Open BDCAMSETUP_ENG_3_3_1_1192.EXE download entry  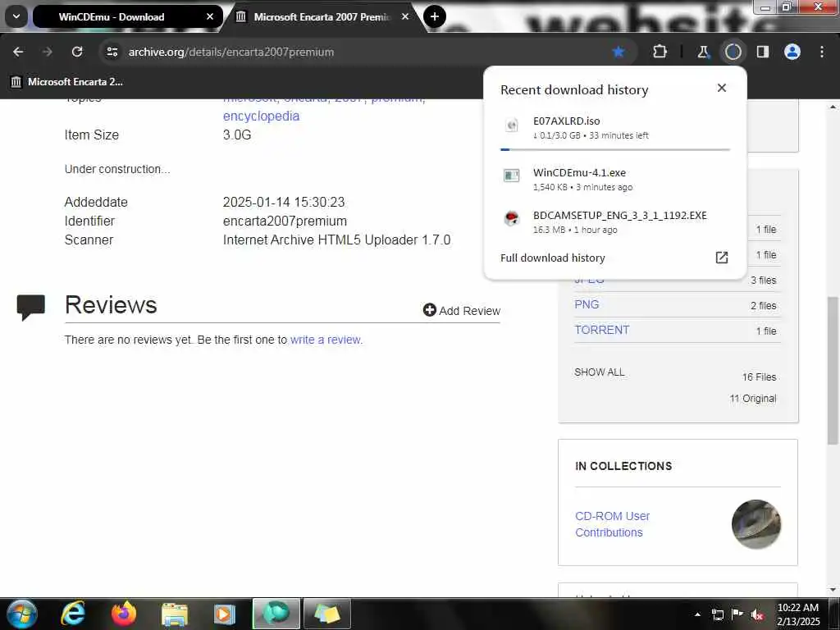(x=615, y=221)
